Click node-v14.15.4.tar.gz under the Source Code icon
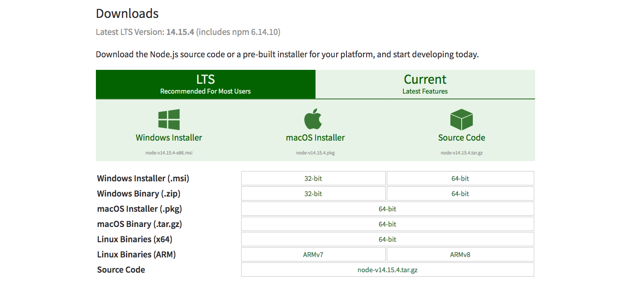This screenshot has width=644, height=287. tap(462, 153)
